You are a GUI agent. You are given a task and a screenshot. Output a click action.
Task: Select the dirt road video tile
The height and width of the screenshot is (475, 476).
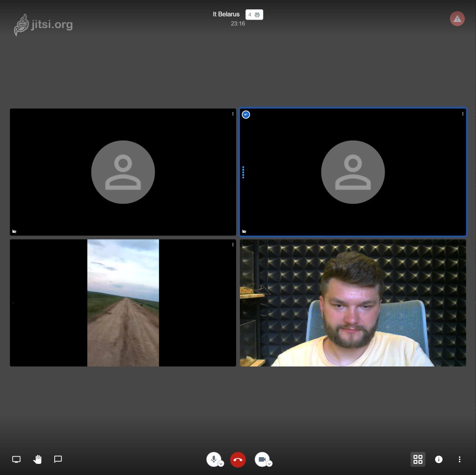123,303
